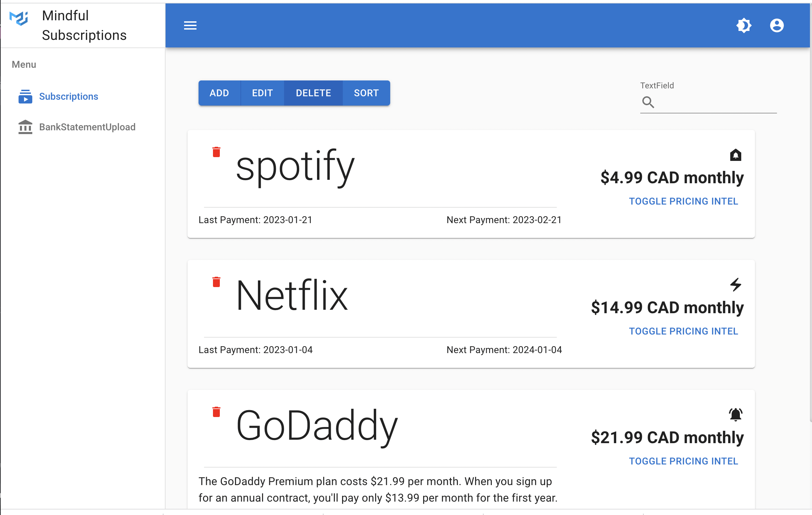Toggle light/dark theme brightness icon

point(744,25)
